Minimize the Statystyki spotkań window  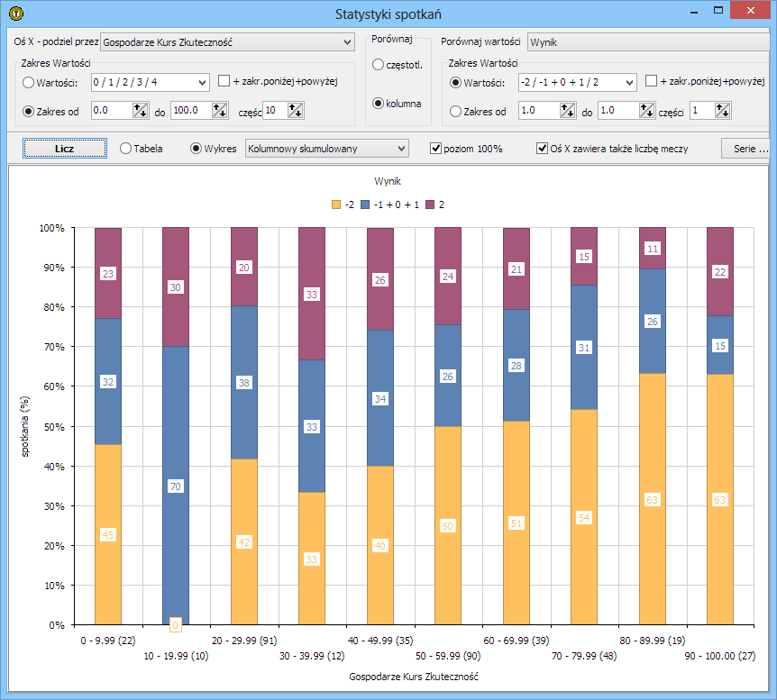[x=694, y=11]
